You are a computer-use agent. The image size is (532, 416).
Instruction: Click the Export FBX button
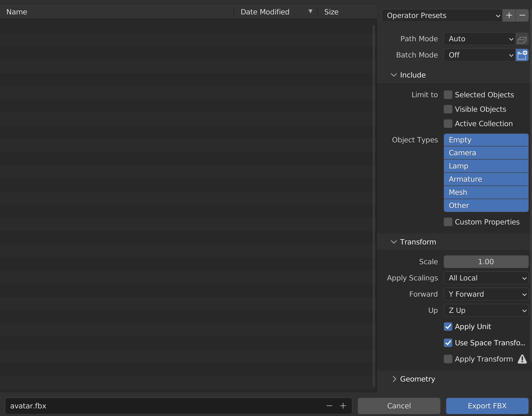pyautogui.click(x=487, y=406)
